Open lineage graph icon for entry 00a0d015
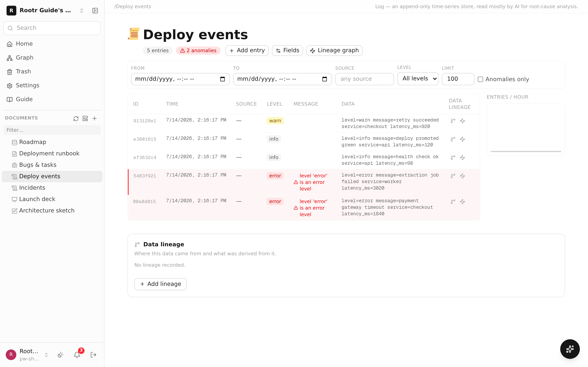This screenshot has width=588, height=367. tap(462, 202)
